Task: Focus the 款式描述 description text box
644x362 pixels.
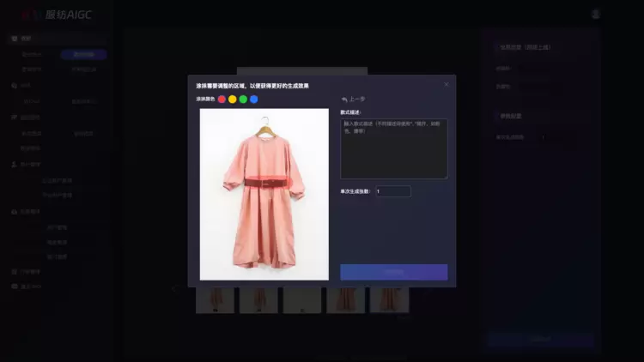Action: point(393,148)
